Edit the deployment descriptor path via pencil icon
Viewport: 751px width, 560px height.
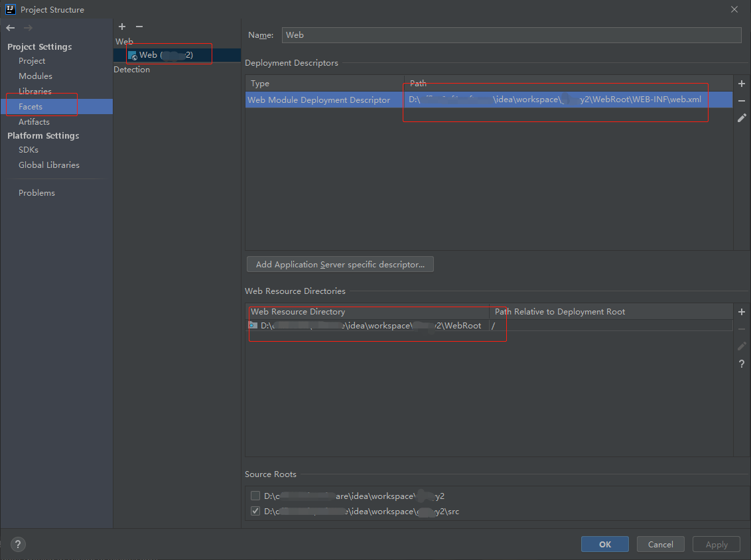pyautogui.click(x=741, y=117)
